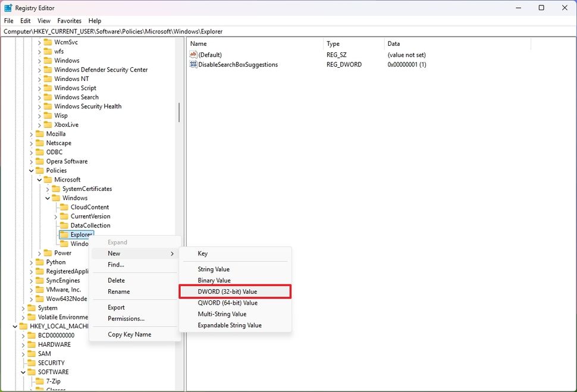Expand the HKEY_LOCAL_MACHINE node
The width and height of the screenshot is (577, 392).
click(x=14, y=326)
